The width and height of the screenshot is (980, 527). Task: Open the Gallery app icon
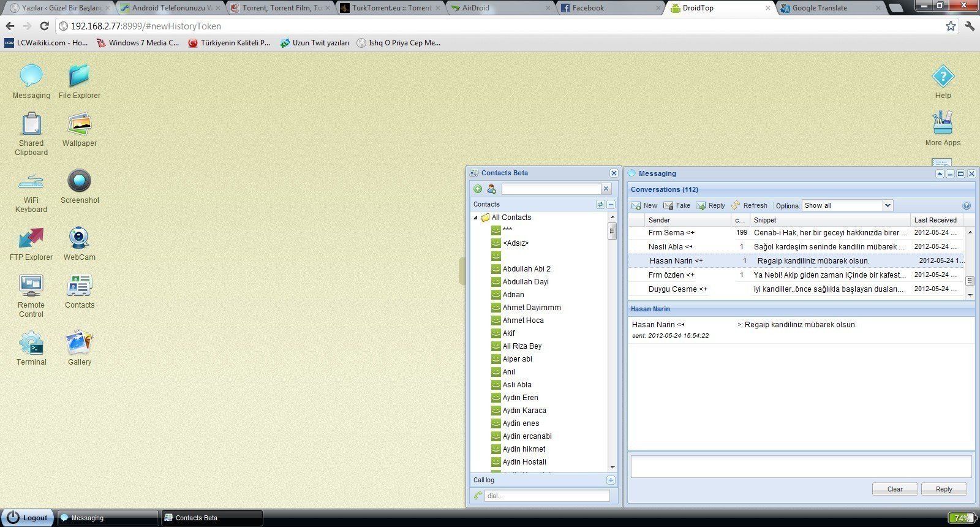pyautogui.click(x=80, y=343)
